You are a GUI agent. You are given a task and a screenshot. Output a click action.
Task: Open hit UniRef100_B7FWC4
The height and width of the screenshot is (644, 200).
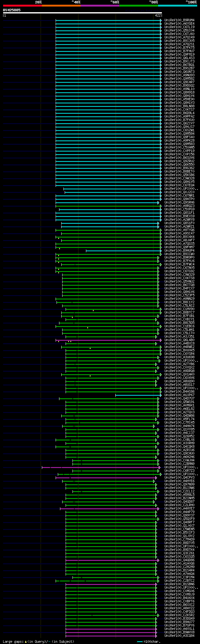(179, 264)
